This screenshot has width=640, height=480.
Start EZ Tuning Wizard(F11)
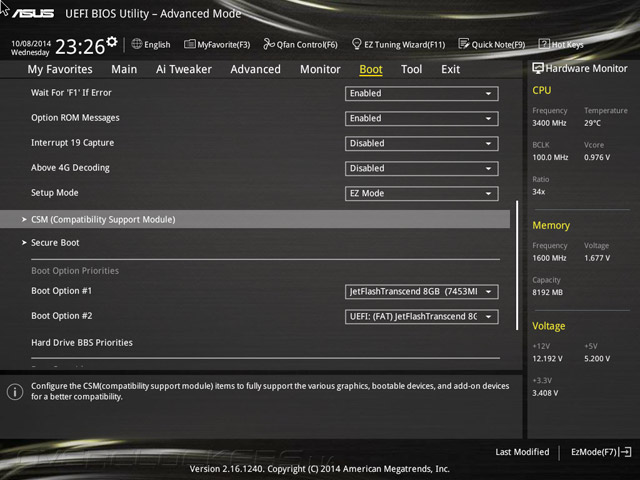tap(404, 44)
